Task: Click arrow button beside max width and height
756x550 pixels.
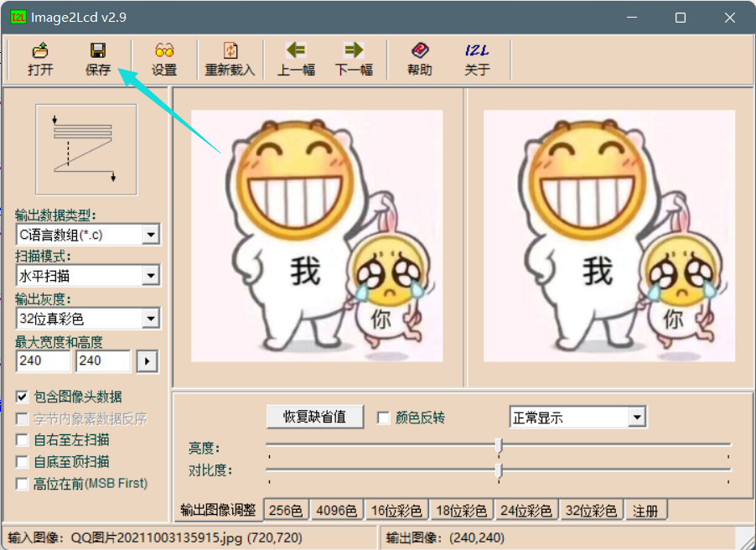Action: 147,361
